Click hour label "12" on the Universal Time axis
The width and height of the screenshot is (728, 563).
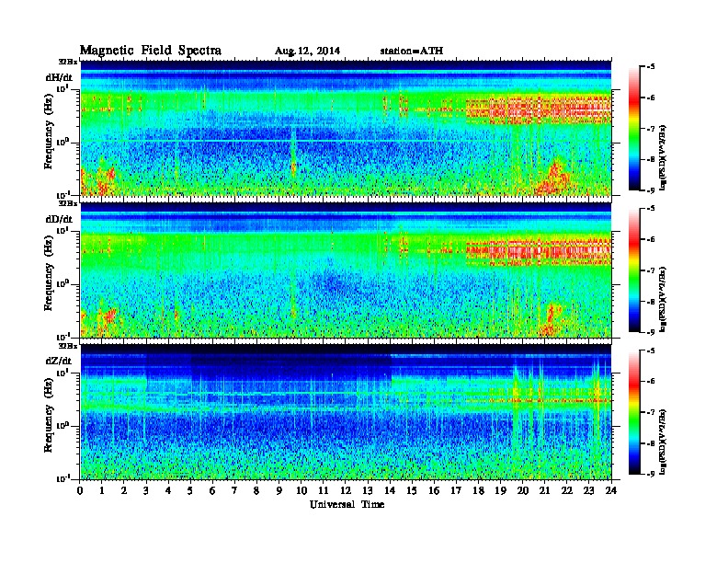[x=346, y=491]
